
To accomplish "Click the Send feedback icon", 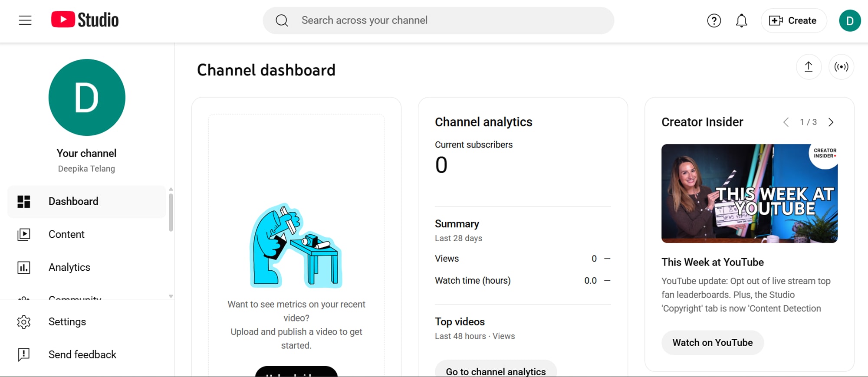I will [x=24, y=354].
